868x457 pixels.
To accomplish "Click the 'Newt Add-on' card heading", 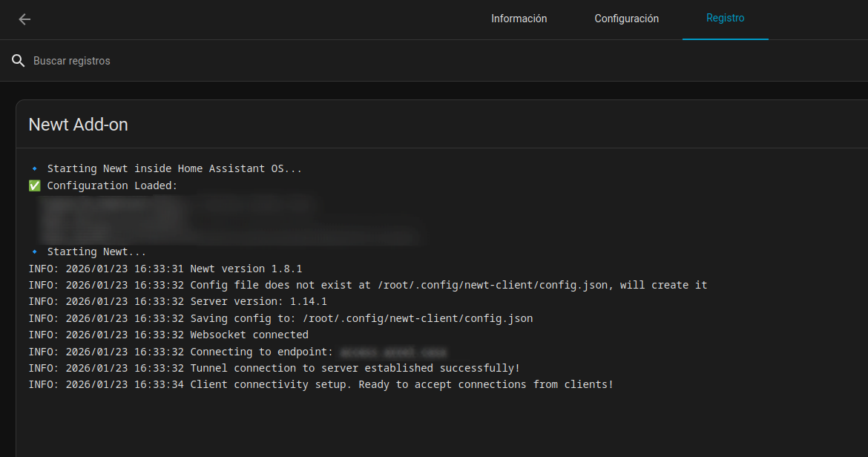I will (78, 125).
